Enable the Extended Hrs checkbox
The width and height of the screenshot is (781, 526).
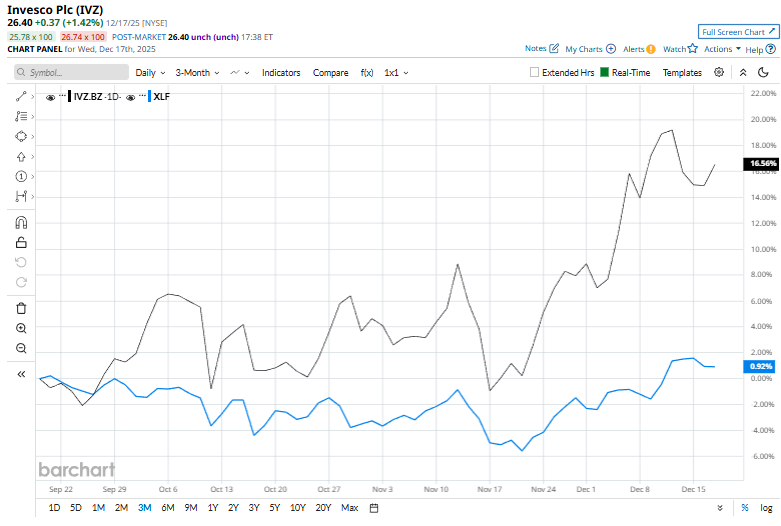[534, 72]
